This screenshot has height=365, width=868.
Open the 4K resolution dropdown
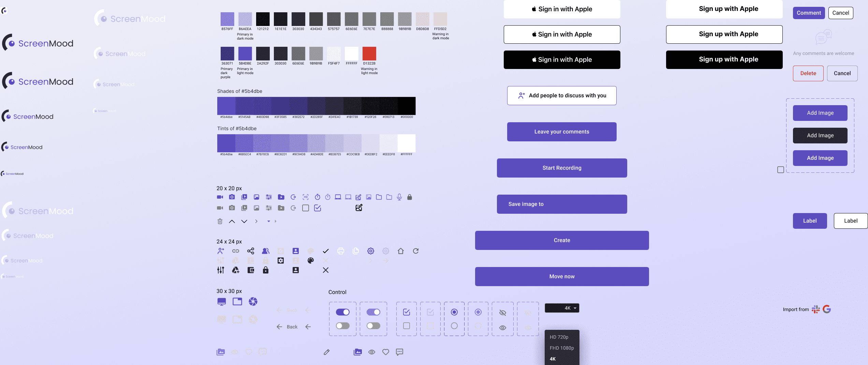pyautogui.click(x=562, y=308)
